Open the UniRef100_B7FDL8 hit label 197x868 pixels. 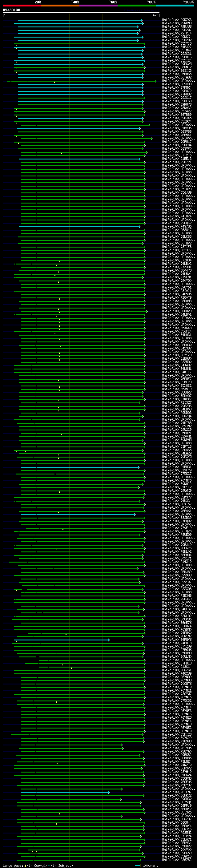pyautogui.click(x=177, y=663)
